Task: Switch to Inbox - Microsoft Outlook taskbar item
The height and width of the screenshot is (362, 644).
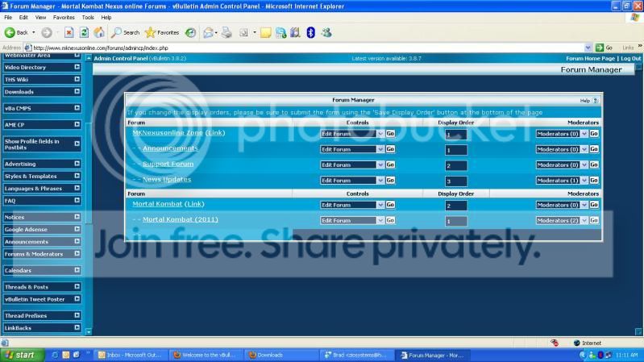Action: pyautogui.click(x=131, y=355)
